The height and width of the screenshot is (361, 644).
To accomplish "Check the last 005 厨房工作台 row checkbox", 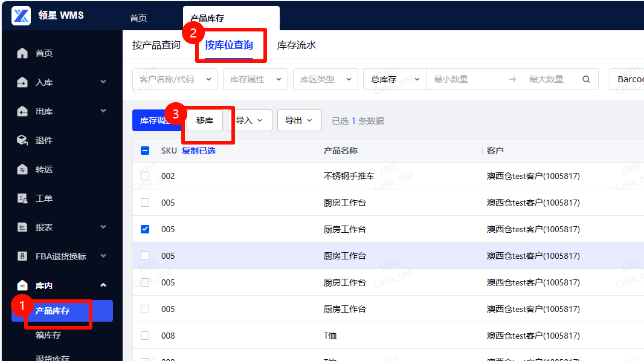I will click(x=145, y=309).
